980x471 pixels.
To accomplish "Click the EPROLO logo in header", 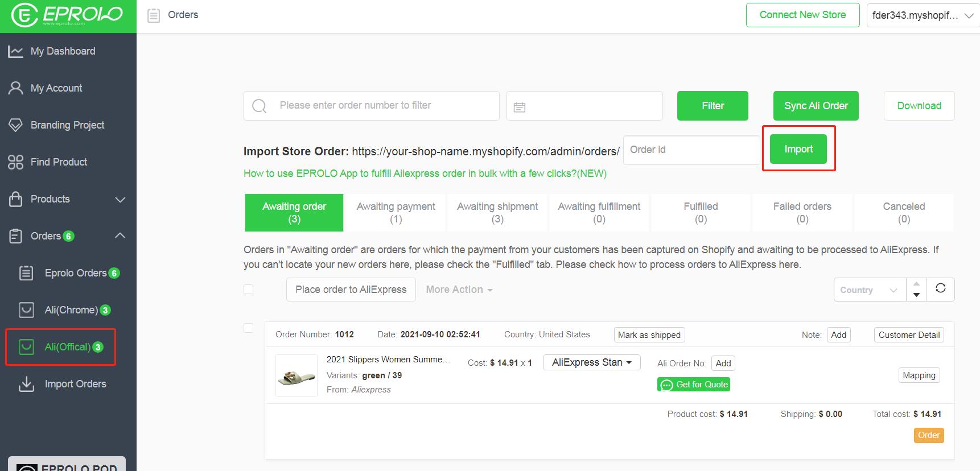I will (x=67, y=15).
